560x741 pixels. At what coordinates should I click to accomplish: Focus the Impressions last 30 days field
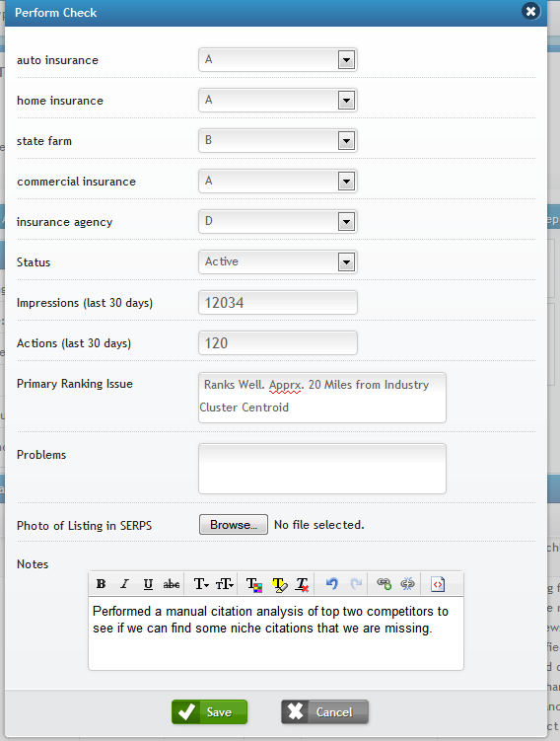278,303
